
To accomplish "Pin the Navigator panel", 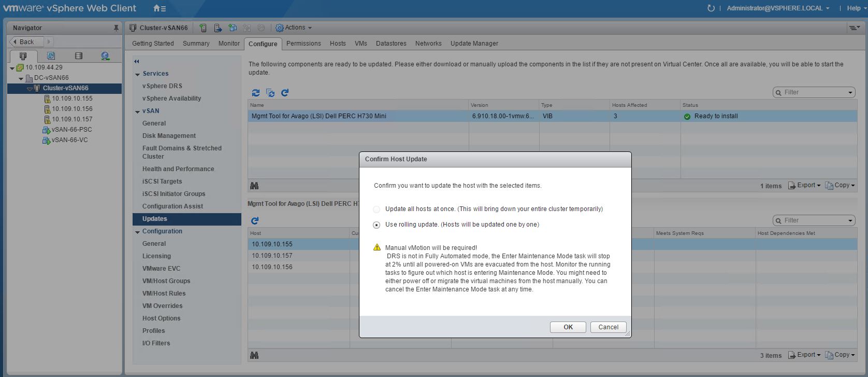I will (116, 28).
